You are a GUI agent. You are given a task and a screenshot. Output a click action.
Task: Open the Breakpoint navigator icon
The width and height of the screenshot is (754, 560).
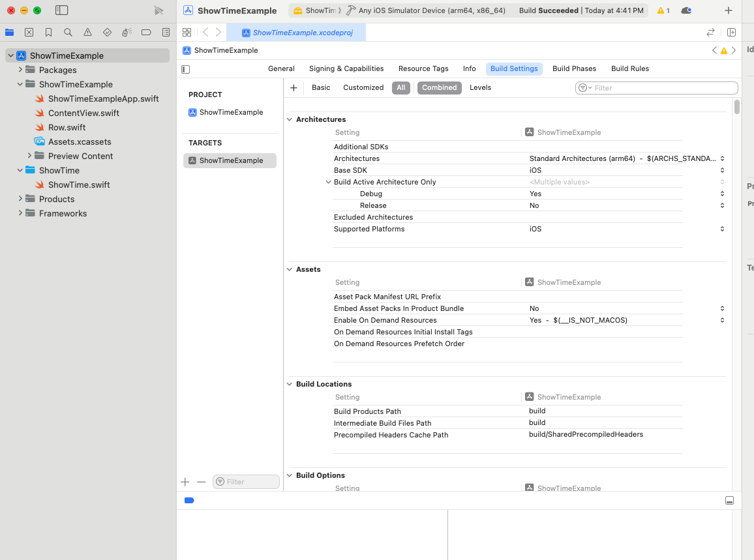click(146, 32)
